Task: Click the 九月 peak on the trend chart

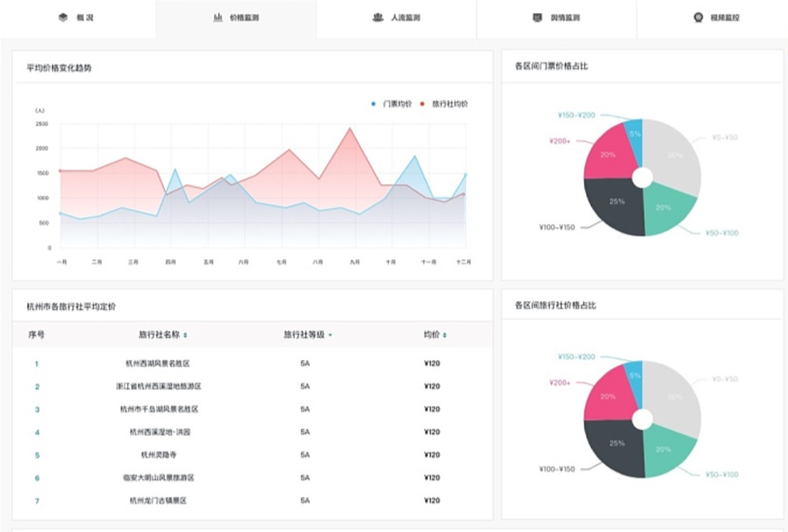Action: pos(351,129)
